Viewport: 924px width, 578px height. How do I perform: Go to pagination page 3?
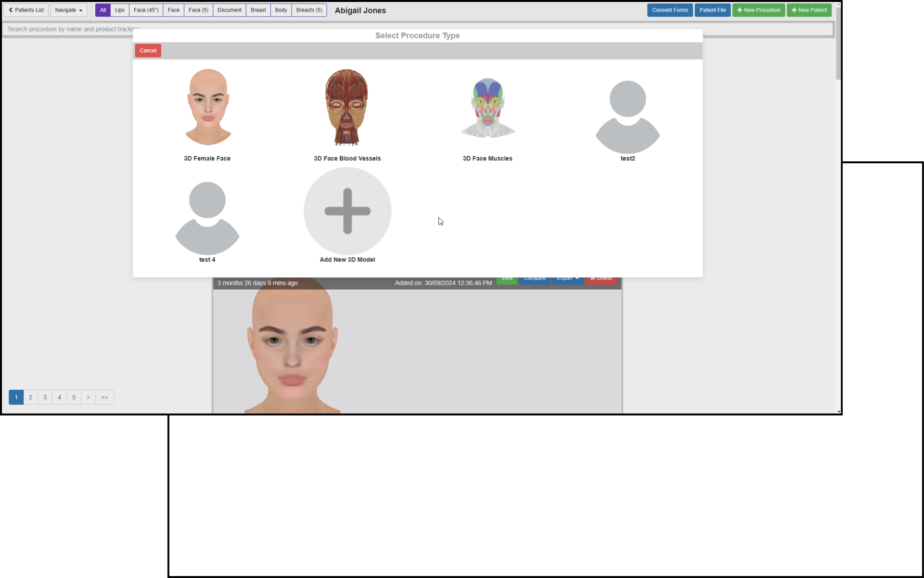click(45, 397)
